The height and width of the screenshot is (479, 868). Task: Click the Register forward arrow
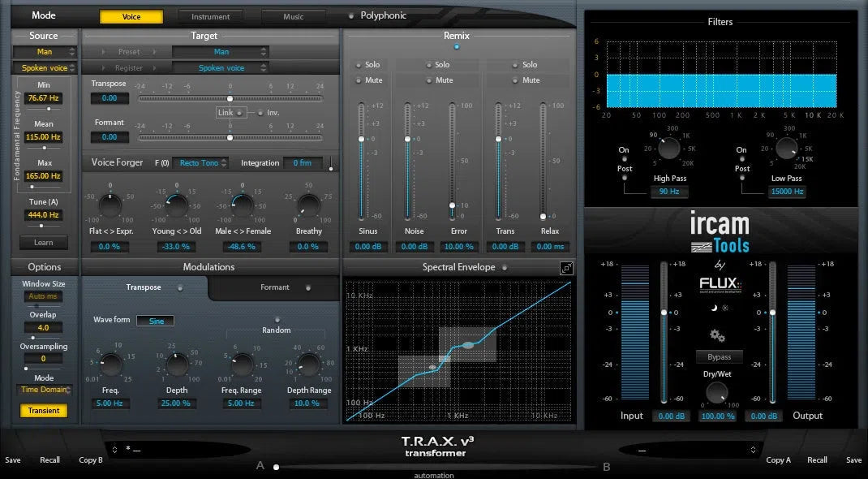click(154, 68)
